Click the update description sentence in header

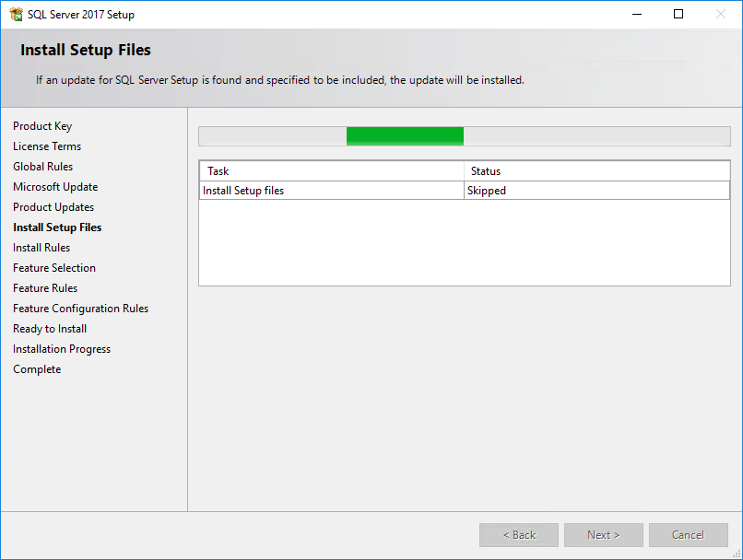coord(280,80)
